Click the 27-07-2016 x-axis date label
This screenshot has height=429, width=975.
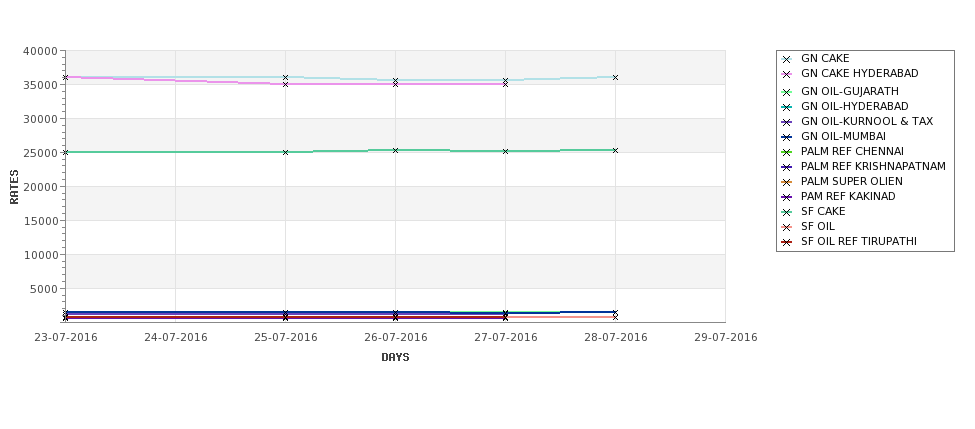tap(506, 337)
